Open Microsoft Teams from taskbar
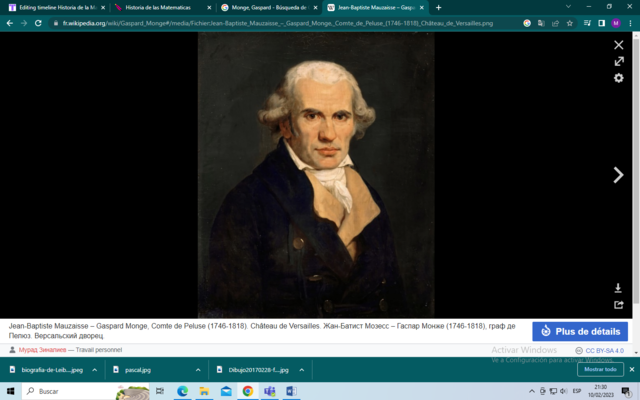 tap(269, 391)
